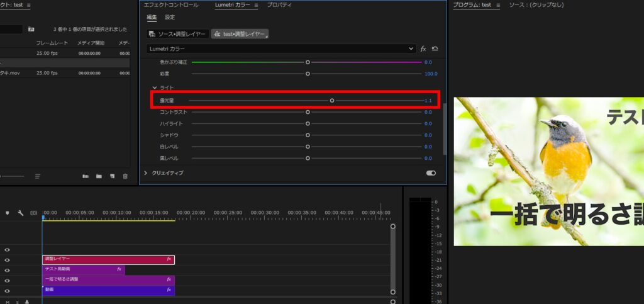Viewport: 644px width, 304px height.
Task: Click the sort icons list button in Project panel
Action: [x=38, y=176]
